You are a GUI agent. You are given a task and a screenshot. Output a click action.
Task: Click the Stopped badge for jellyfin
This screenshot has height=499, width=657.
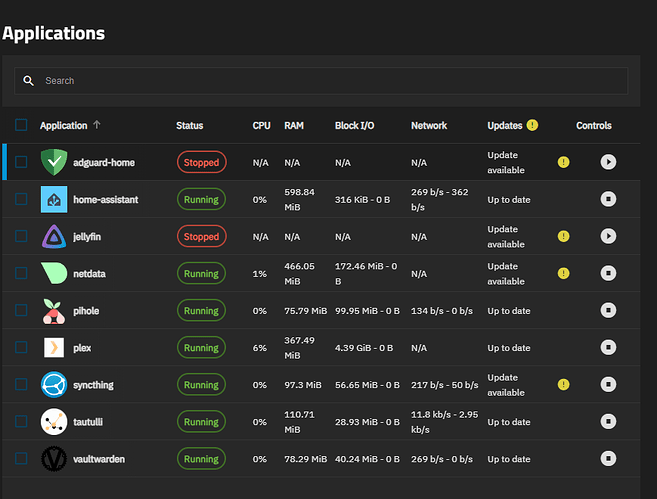(x=202, y=236)
